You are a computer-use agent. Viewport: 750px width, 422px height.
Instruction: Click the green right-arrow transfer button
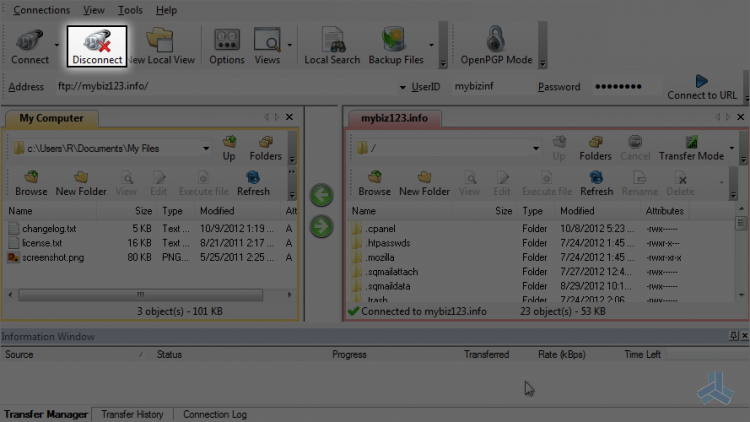point(321,226)
